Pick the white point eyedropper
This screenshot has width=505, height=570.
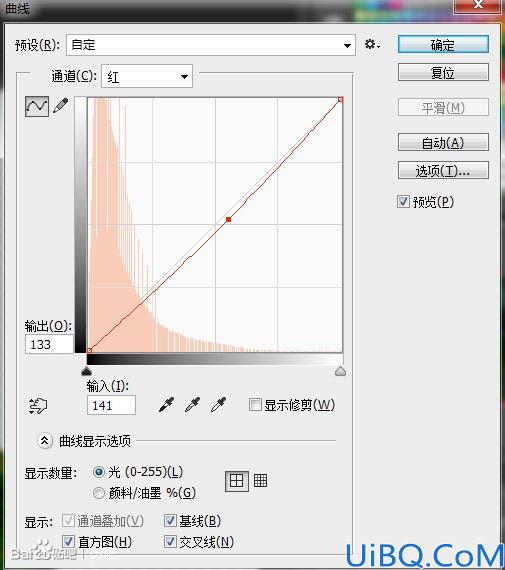pyautogui.click(x=219, y=405)
